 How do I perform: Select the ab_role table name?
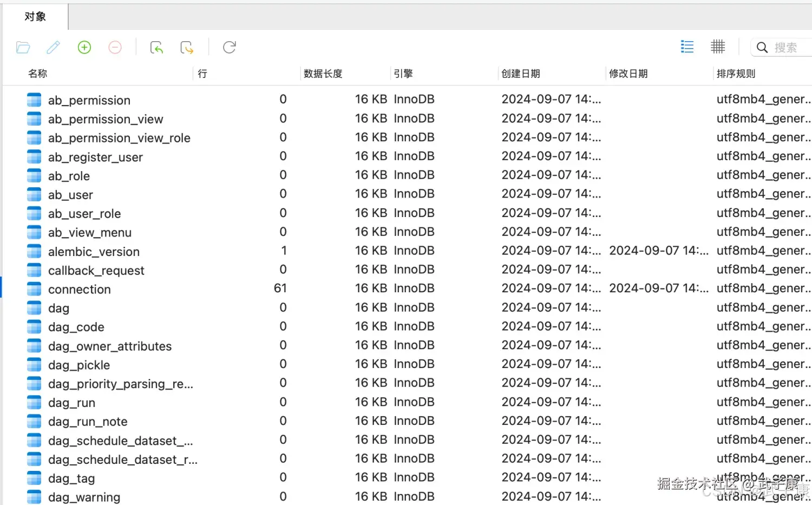tap(69, 176)
